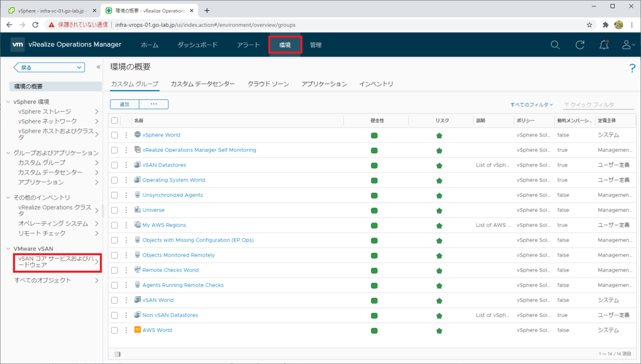Open row actions menu for Universe
641x364 pixels.
(x=127, y=210)
